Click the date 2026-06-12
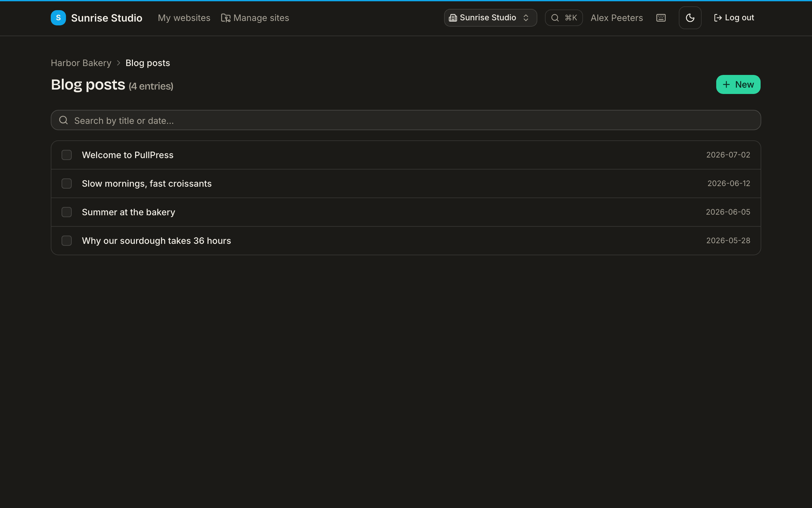This screenshot has height=508, width=812. [729, 184]
